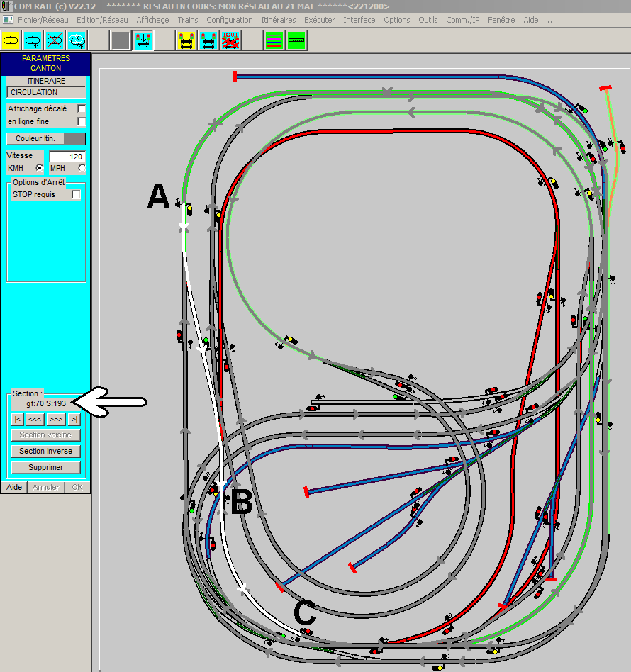Click the Supprimer button
This screenshot has height=672, width=631.
pyautogui.click(x=46, y=467)
